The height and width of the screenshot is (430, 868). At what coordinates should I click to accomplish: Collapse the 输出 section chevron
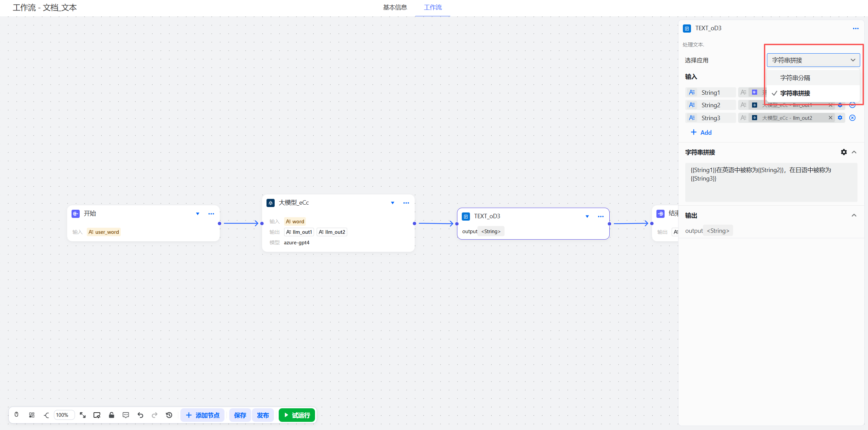point(854,215)
